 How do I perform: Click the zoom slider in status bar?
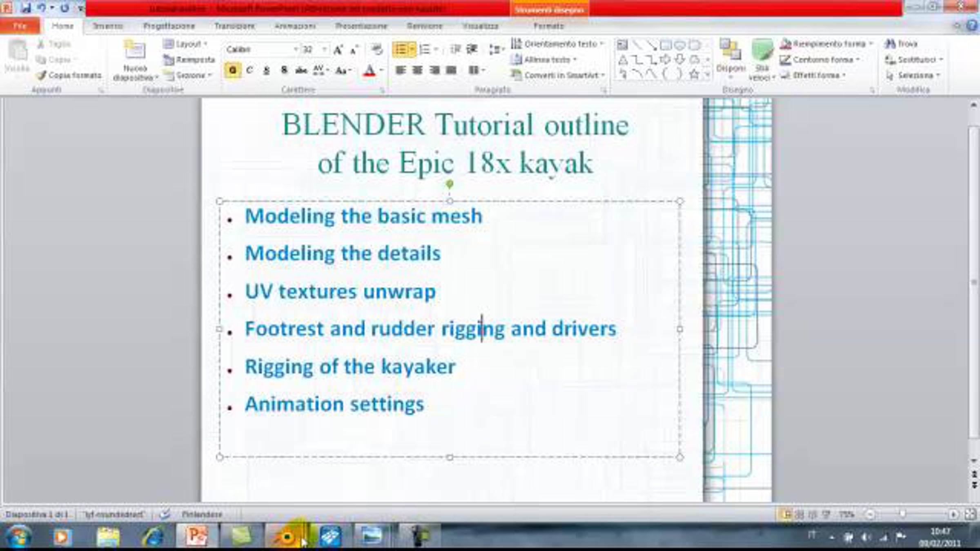pos(903,514)
